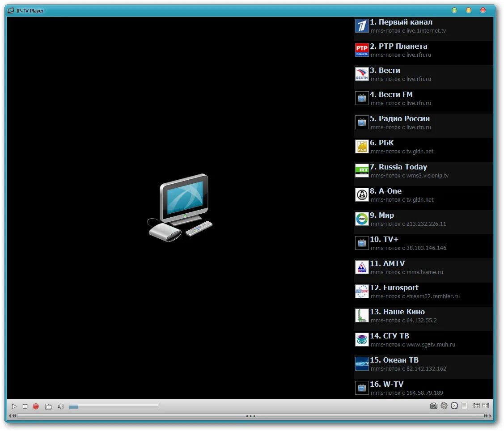The width and height of the screenshot is (504, 431).
Task: Click the rewind arrows left of seek bar
Action: pos(13,416)
